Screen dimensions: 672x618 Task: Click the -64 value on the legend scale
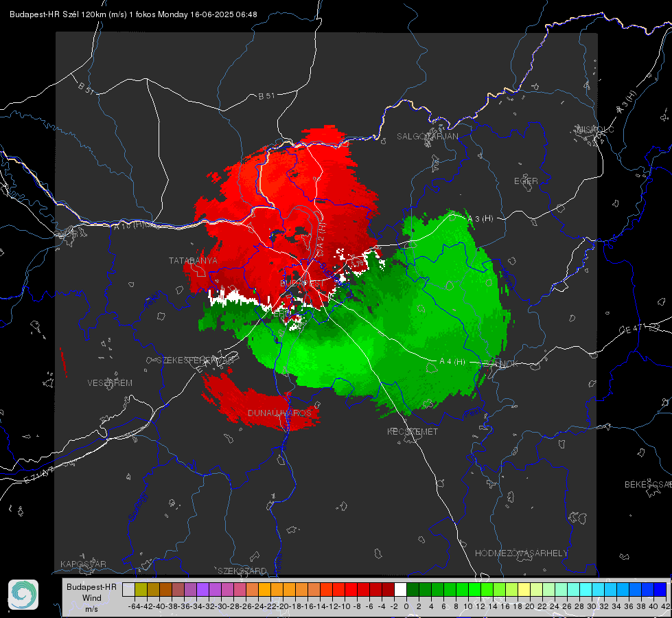click(x=135, y=606)
